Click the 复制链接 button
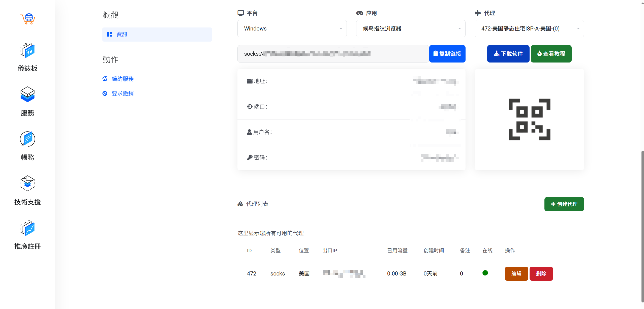The width and height of the screenshot is (644, 309). (x=447, y=54)
